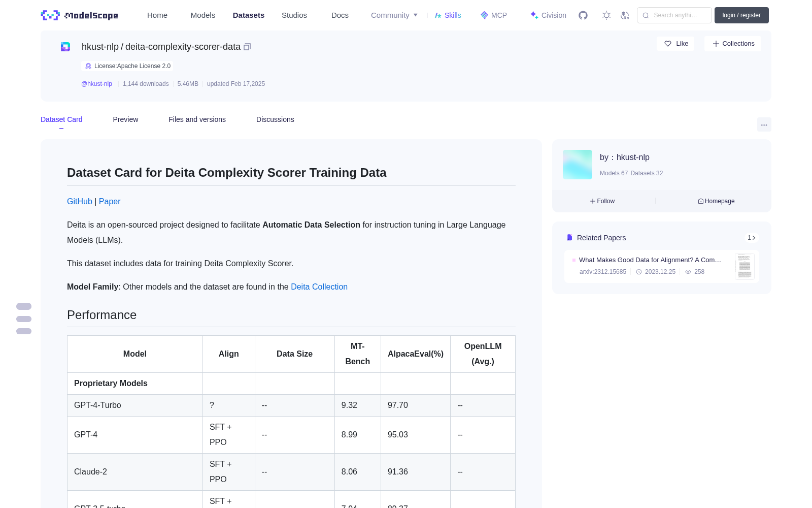Go to the Home page

pyautogui.click(x=157, y=15)
